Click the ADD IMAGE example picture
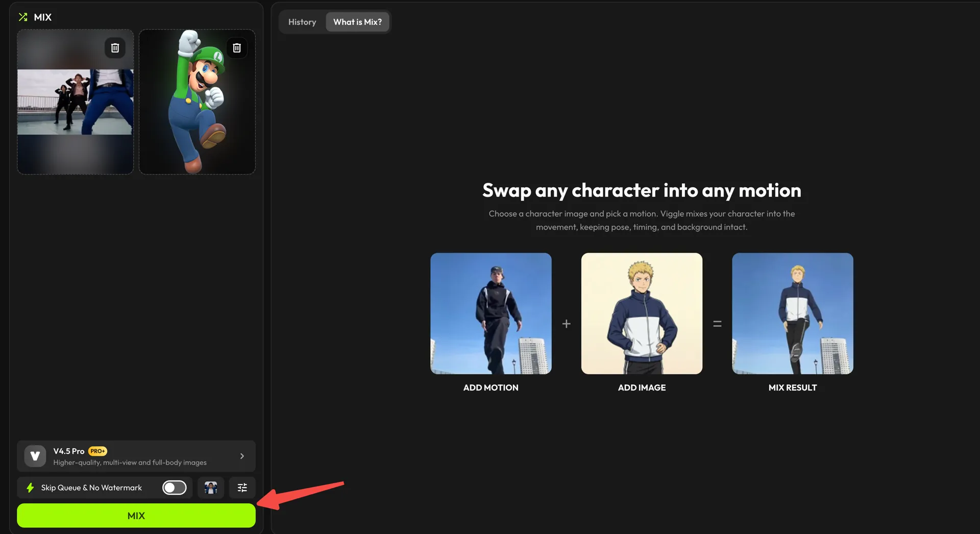Viewport: 980px width, 534px height. (x=642, y=313)
